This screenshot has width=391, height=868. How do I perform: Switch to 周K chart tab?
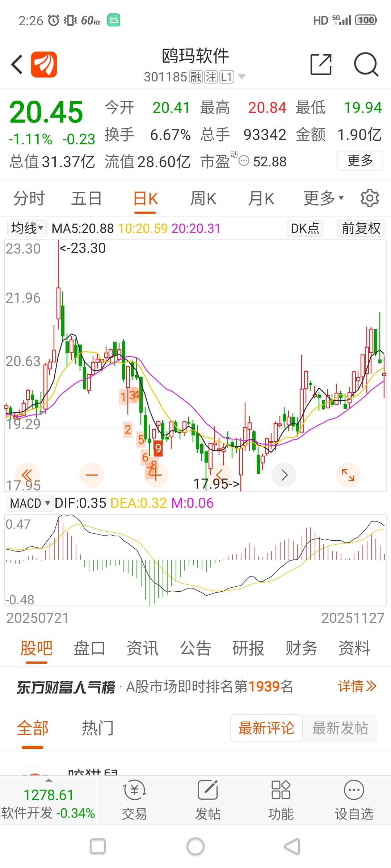tap(203, 198)
